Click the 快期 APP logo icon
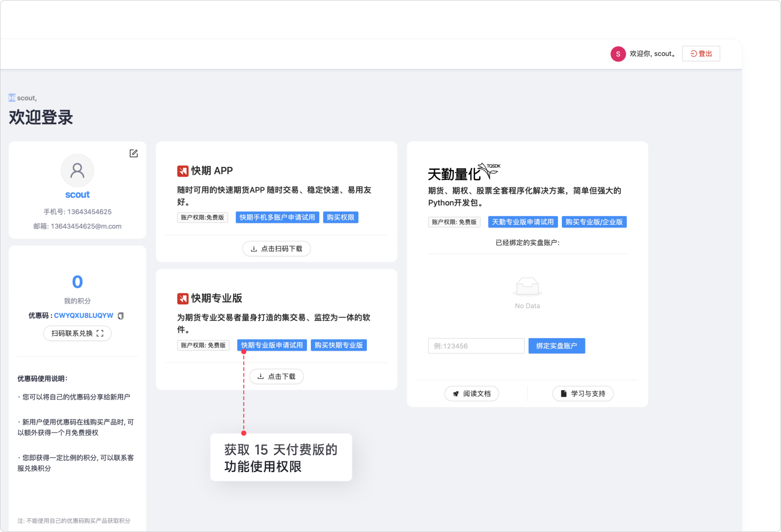The width and height of the screenshot is (781, 532). click(183, 171)
